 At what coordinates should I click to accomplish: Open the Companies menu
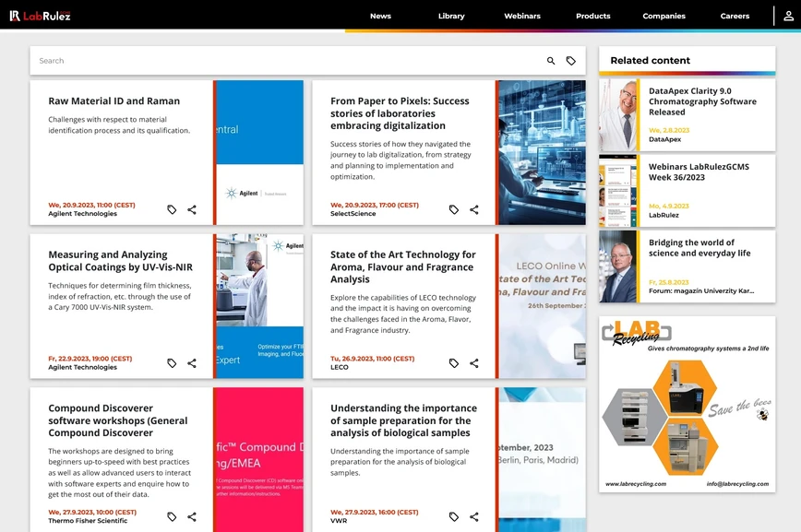click(664, 16)
